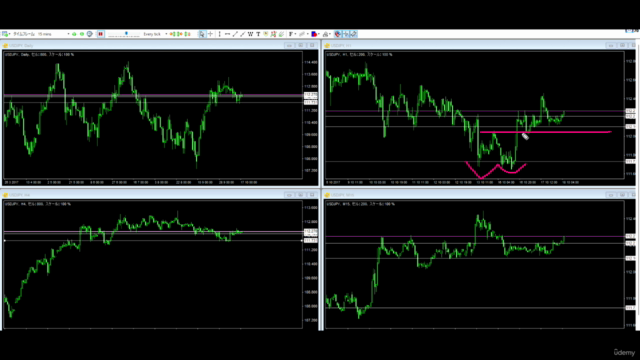Screen dimensions: 640x360
Task: Toggle the highlighted rightmost link toolbar icon
Action: 353,34
